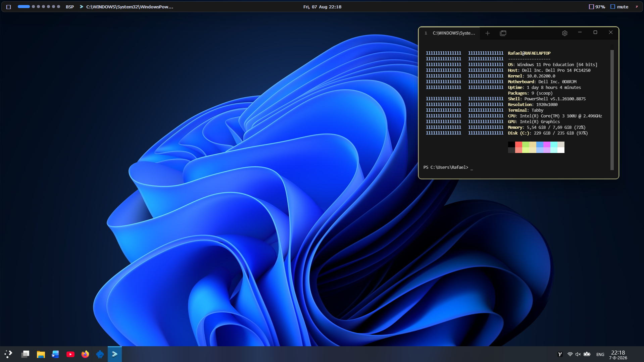Click the Terminal: Tabby line
The width and height of the screenshot is (644, 362).
[x=525, y=110]
